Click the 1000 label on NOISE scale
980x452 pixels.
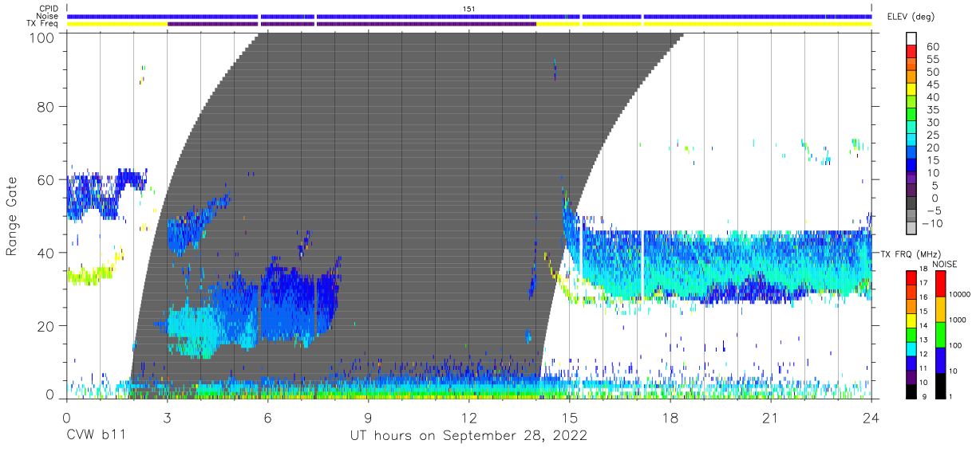958,320
